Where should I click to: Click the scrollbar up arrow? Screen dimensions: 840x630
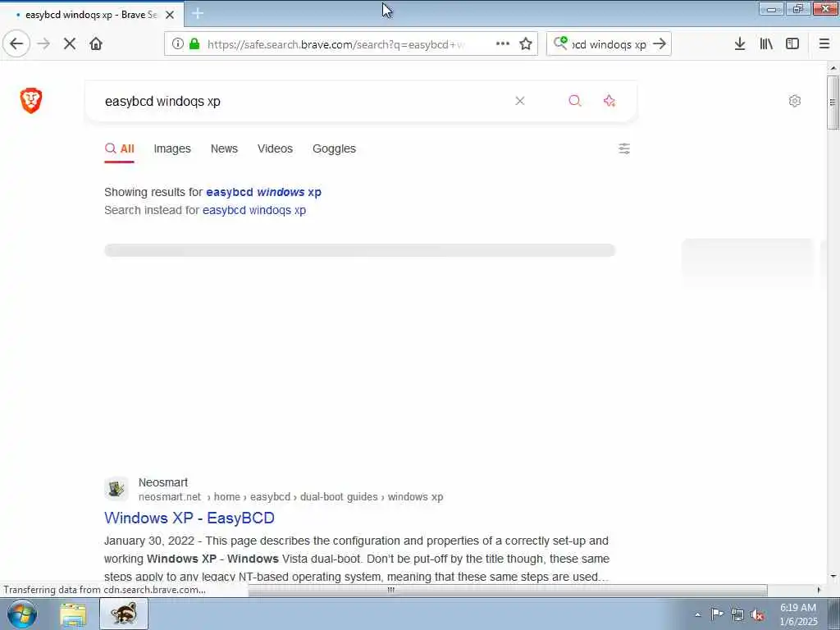[833, 68]
